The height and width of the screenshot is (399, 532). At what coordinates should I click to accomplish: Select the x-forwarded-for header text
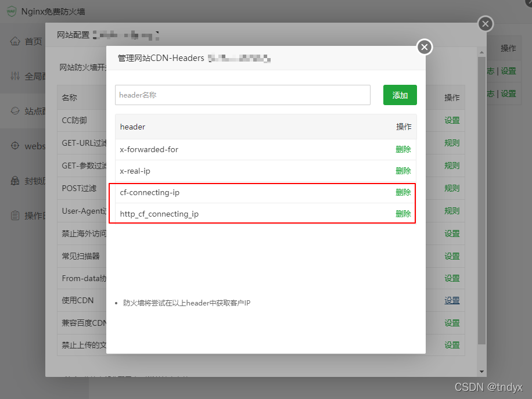[149, 149]
